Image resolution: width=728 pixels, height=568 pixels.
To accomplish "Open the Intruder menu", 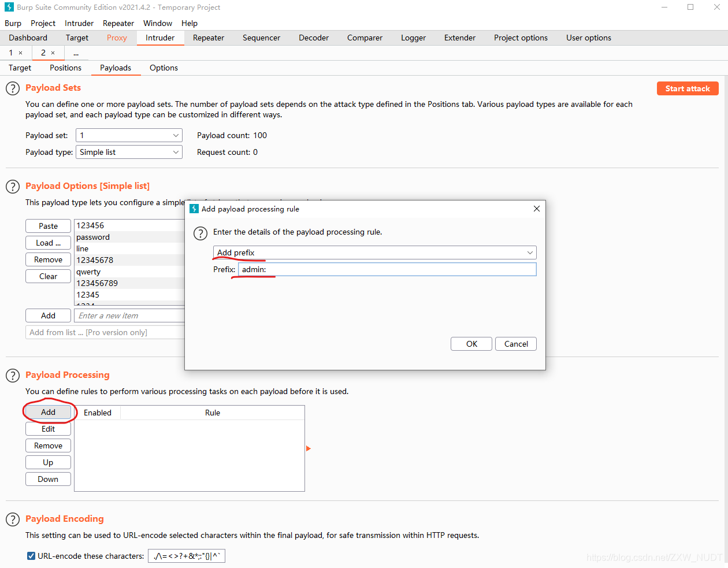I will [x=79, y=23].
